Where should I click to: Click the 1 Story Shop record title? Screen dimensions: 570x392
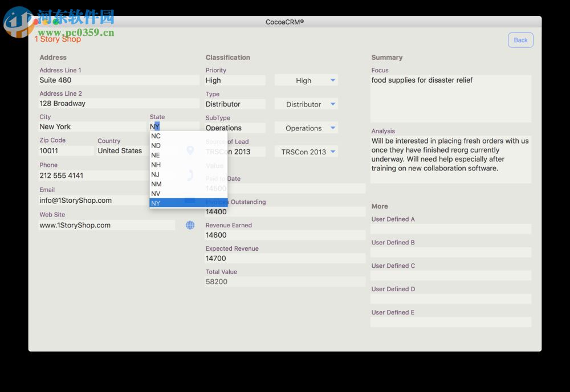pos(58,39)
